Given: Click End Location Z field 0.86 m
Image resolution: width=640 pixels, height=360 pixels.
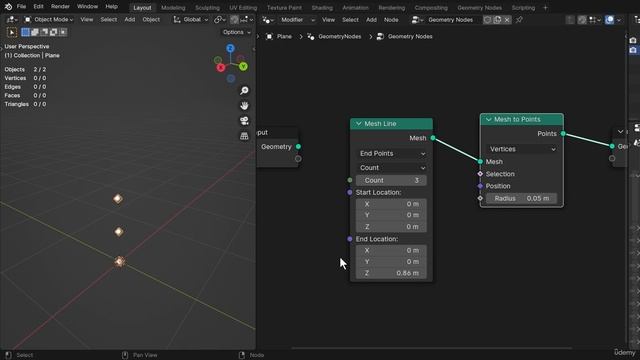Looking at the screenshot, I should click(x=391, y=273).
